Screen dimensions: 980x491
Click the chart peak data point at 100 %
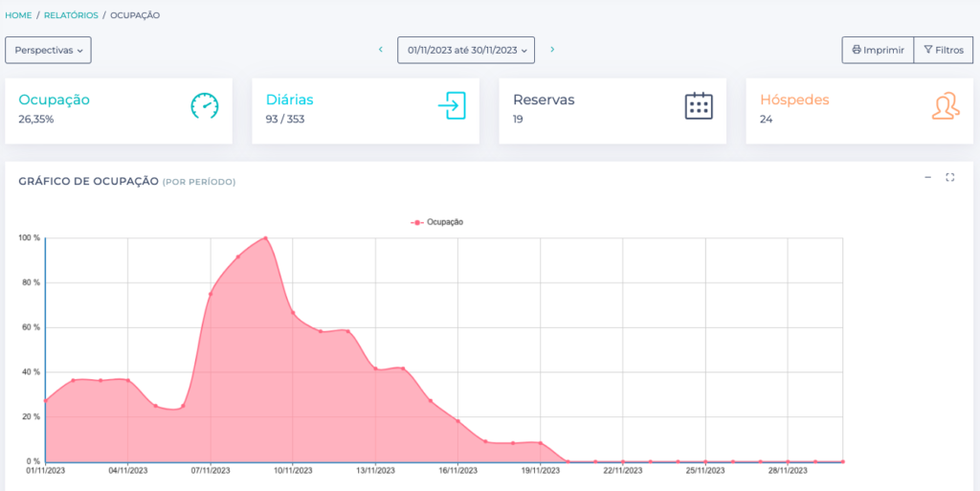266,238
